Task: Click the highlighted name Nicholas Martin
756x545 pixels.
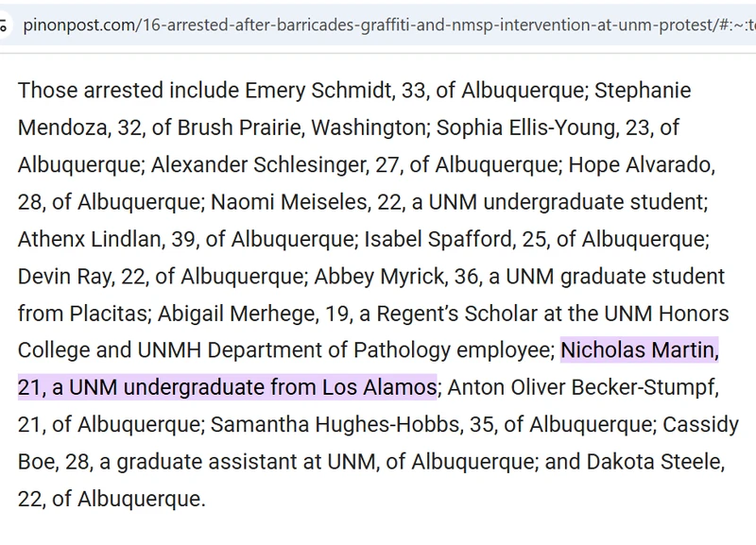Action: pyautogui.click(x=639, y=350)
